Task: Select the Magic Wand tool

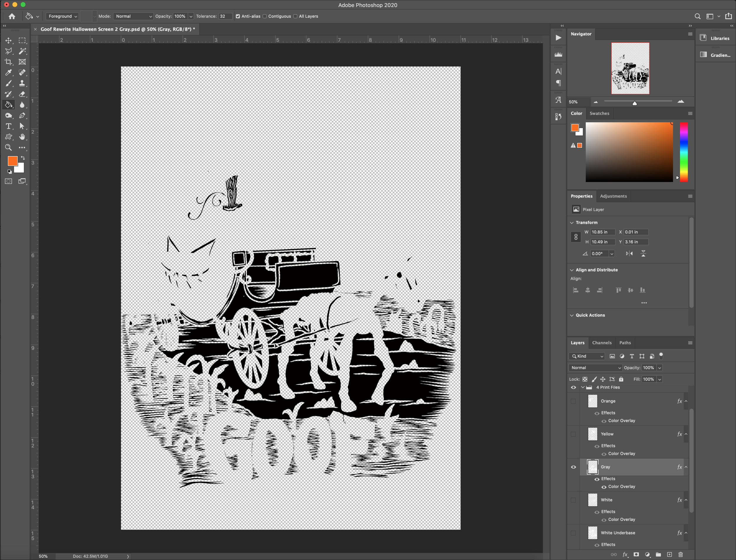Action: (22, 51)
